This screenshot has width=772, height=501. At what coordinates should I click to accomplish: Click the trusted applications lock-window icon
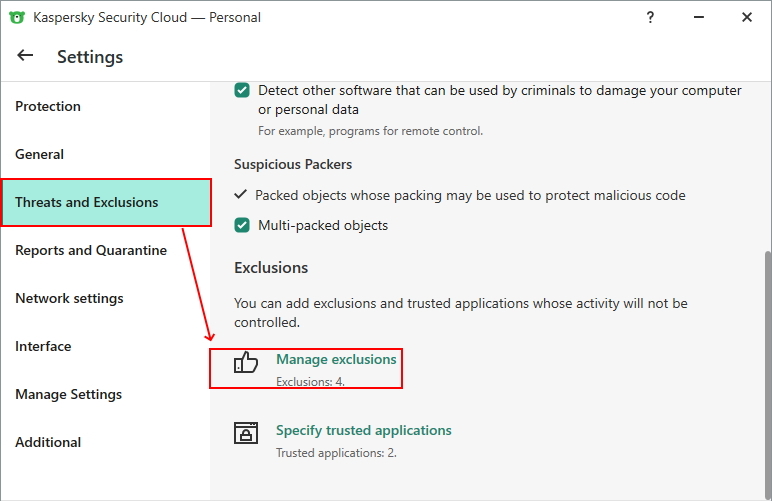[x=246, y=433]
